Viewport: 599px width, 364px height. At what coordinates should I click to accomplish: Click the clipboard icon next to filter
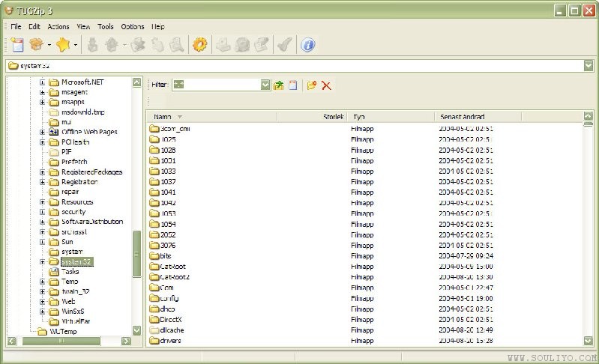click(x=293, y=85)
